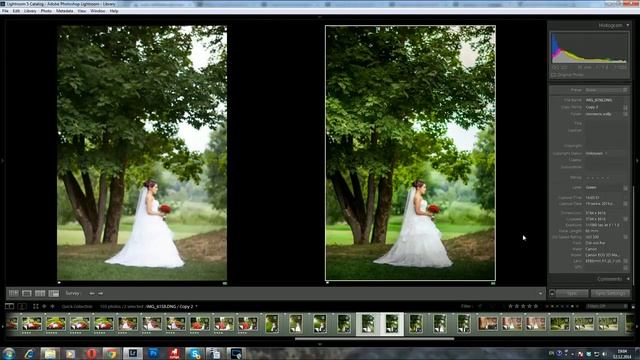Viewport: 640px width, 360px height.
Task: Toggle auto sync switch beside Sync button
Action: pyautogui.click(x=552, y=293)
